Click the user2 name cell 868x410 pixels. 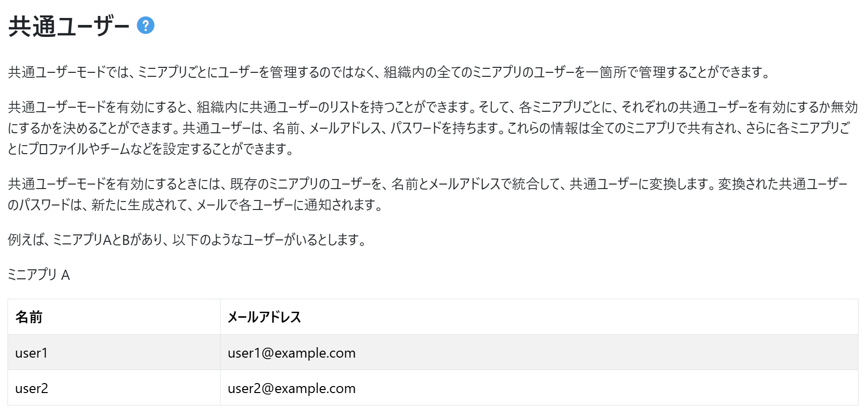point(31,389)
